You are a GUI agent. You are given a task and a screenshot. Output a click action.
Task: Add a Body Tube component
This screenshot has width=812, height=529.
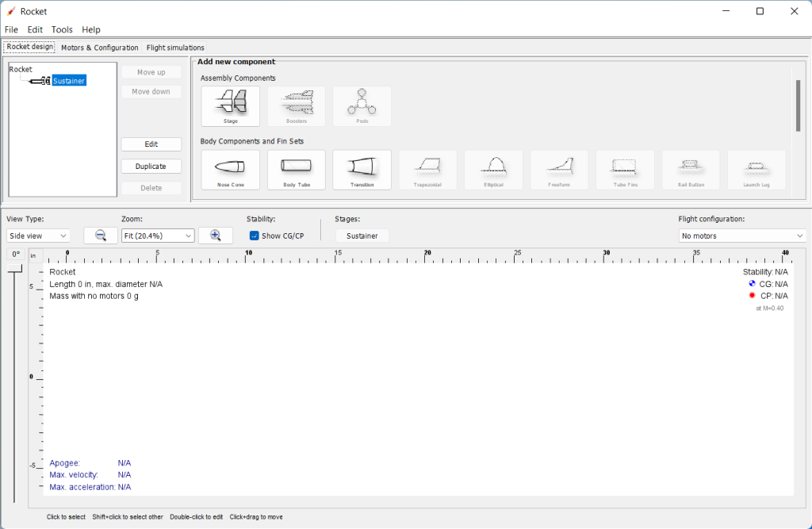(x=296, y=170)
